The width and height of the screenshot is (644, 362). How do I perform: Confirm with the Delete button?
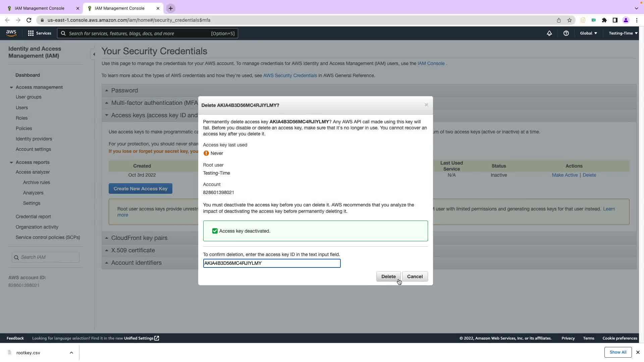[388, 277]
